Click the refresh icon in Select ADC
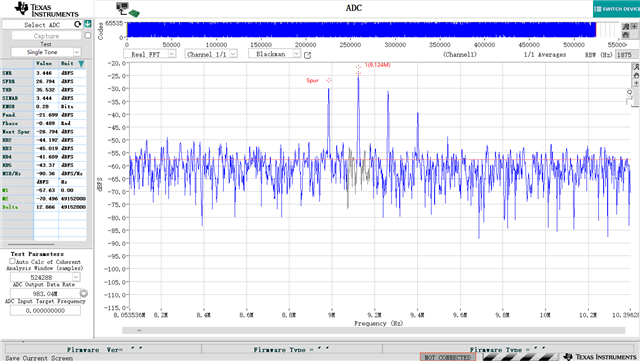640x361 pixels. coord(78,25)
